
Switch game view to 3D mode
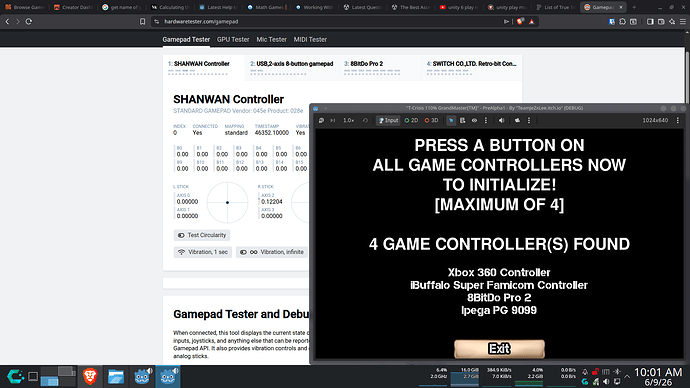click(431, 120)
